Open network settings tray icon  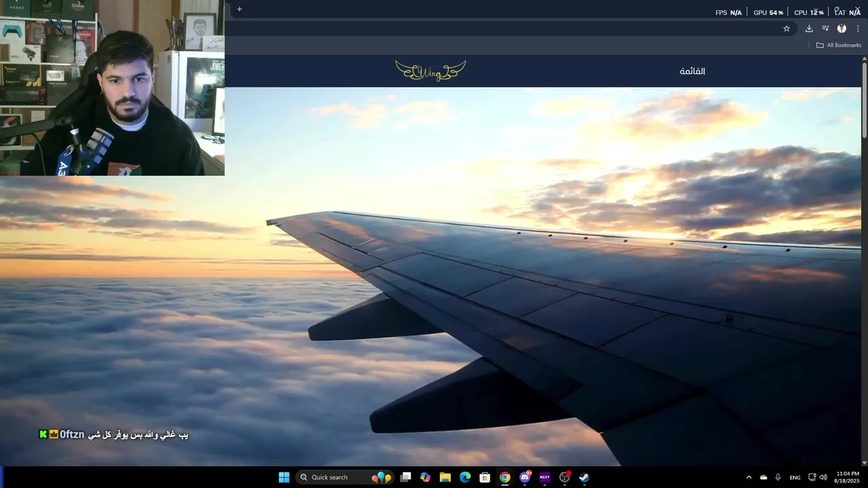[x=812, y=477]
